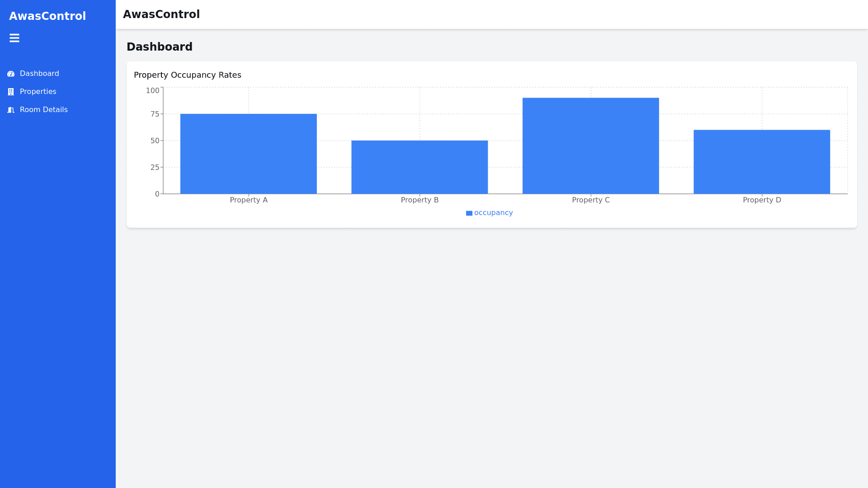Viewport: 868px width, 488px height.
Task: Click the Room Details door icon
Action: (11, 110)
